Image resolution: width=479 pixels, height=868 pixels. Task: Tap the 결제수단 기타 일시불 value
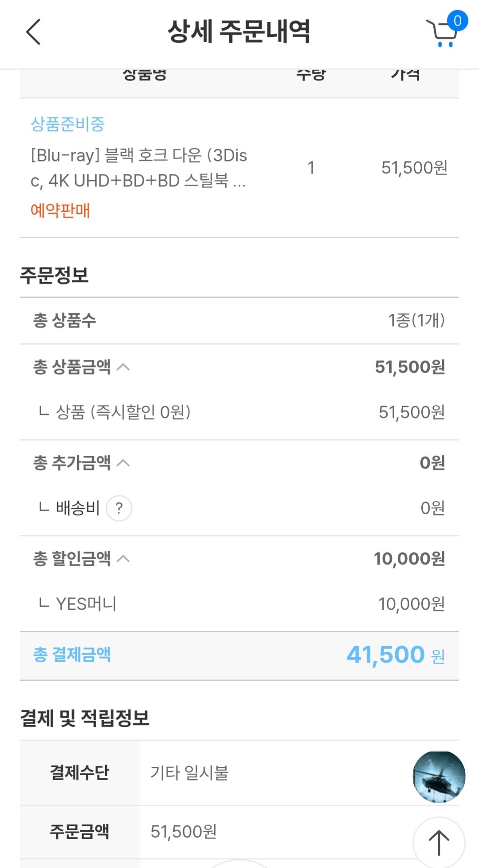point(189,773)
